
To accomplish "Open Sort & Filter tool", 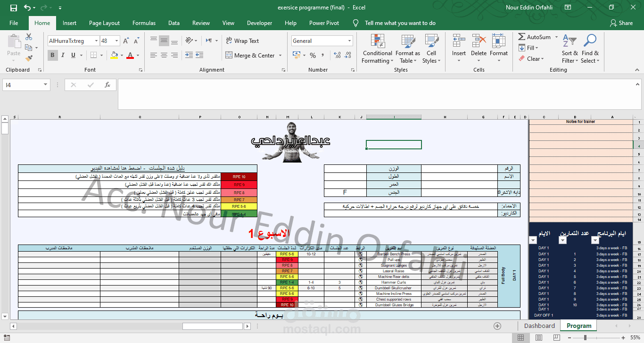I will pos(570,49).
